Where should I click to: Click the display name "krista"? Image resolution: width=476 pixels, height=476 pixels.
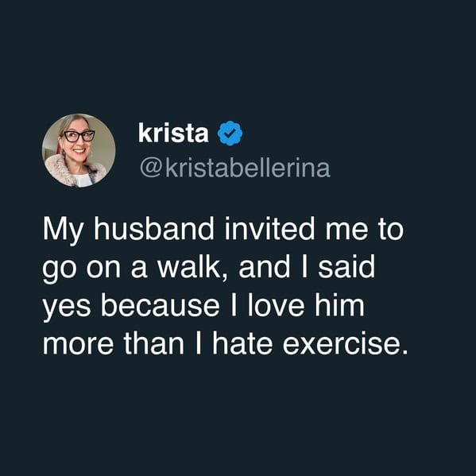[173, 133]
